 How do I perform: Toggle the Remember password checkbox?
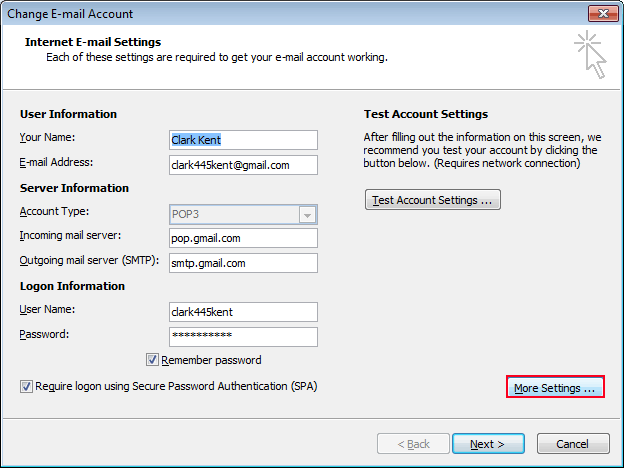tap(152, 360)
